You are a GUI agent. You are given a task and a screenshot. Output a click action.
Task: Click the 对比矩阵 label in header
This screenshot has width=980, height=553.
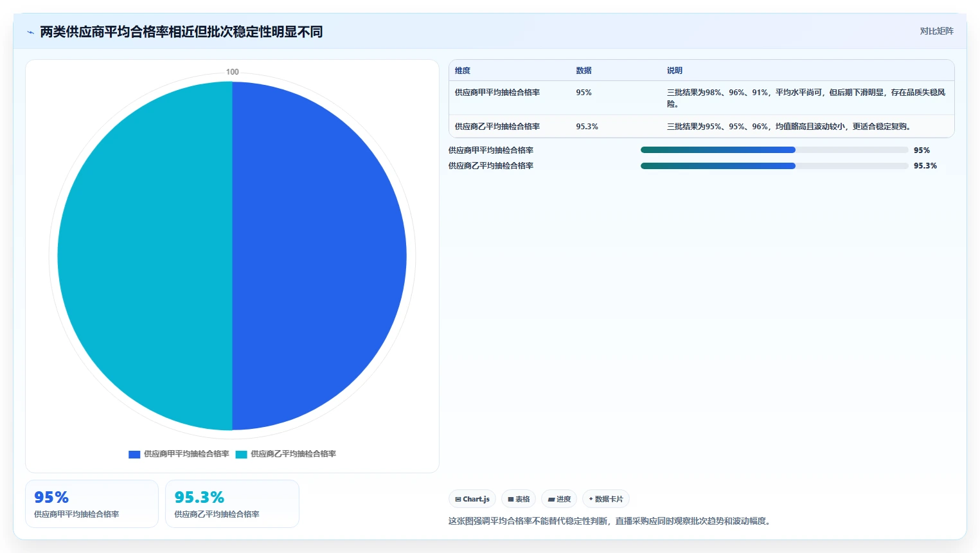936,31
